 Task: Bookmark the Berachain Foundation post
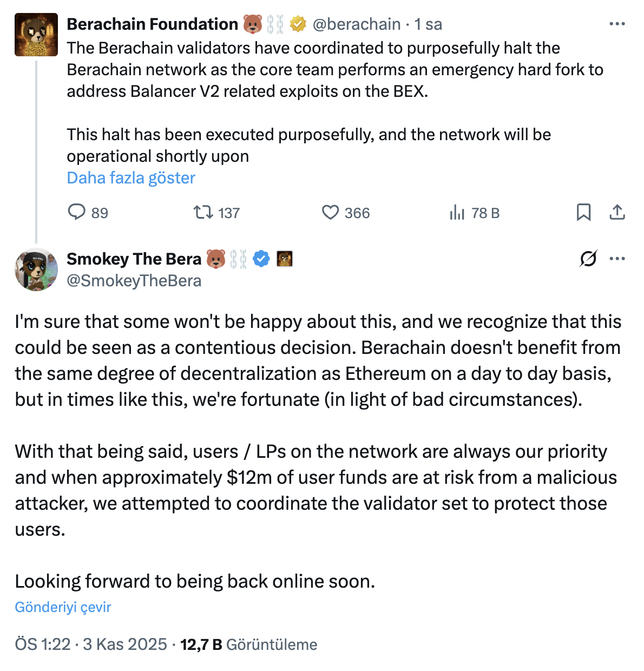coord(583,212)
